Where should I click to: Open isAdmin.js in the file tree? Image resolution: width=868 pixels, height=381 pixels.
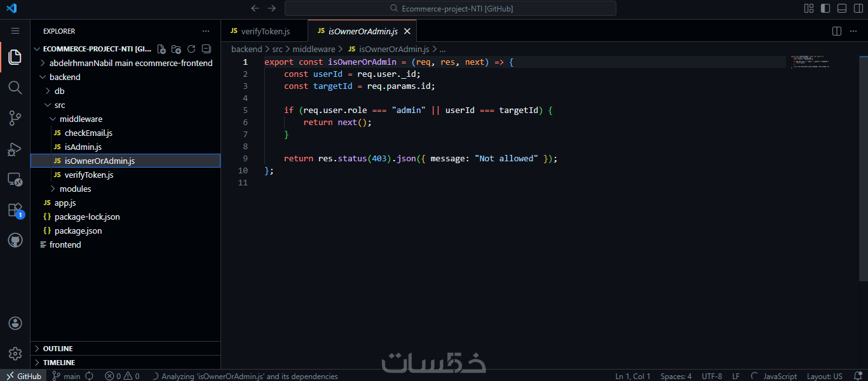coord(125,147)
